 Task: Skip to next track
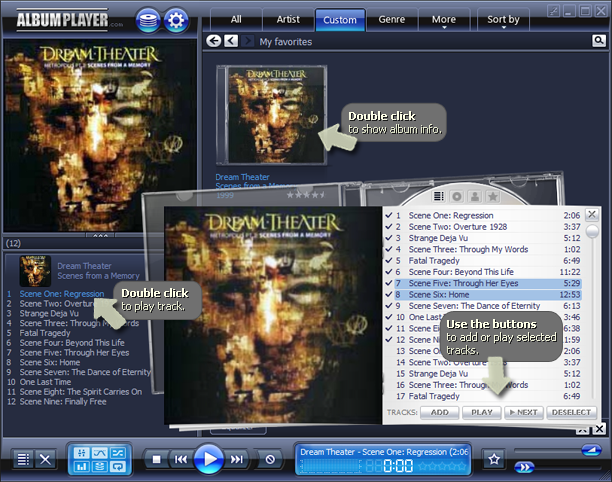coord(237,459)
